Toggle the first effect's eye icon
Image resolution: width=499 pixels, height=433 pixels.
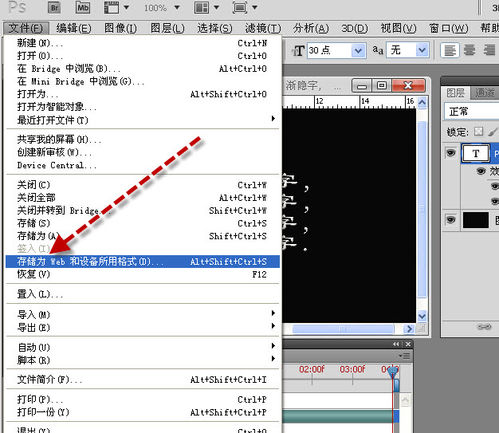(x=495, y=186)
